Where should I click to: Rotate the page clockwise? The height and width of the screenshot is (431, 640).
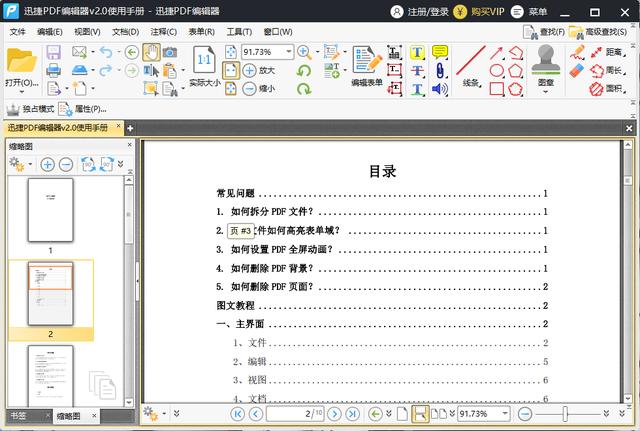point(304,89)
